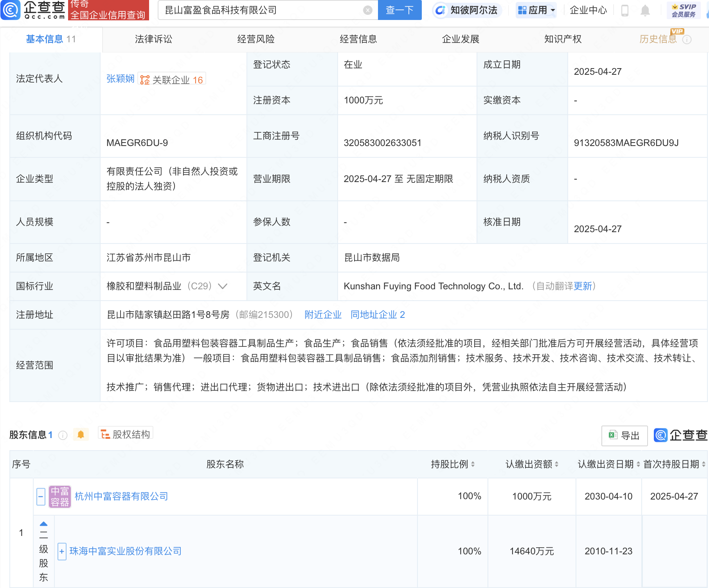Viewport: 709px width, 588px height.
Task: Open 杭州中富容器有限公司 company link
Action: [x=121, y=496]
